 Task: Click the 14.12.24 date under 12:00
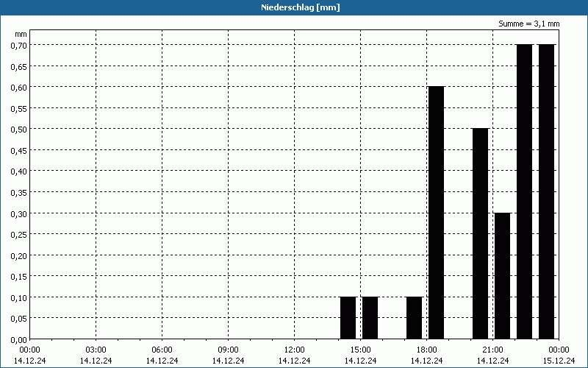click(x=295, y=361)
